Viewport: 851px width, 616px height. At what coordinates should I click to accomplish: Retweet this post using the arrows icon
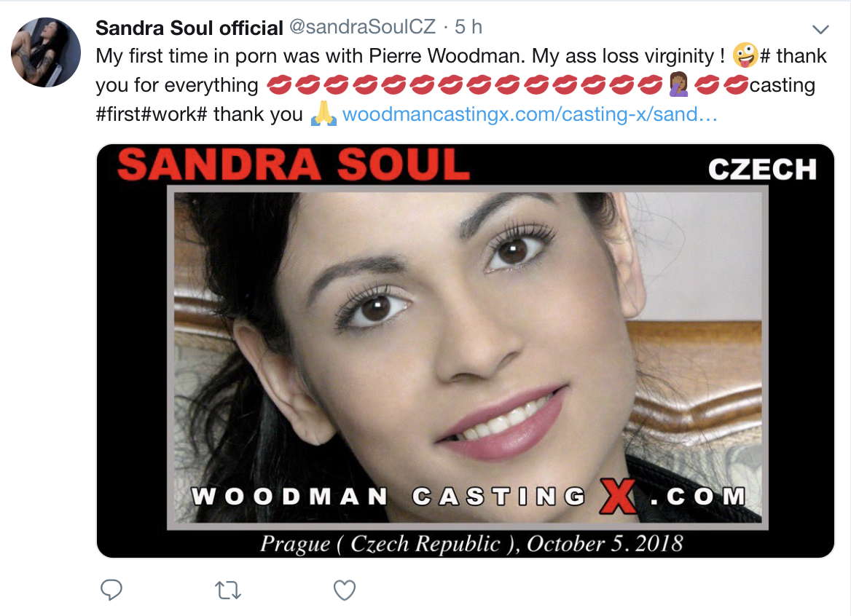coord(228,591)
